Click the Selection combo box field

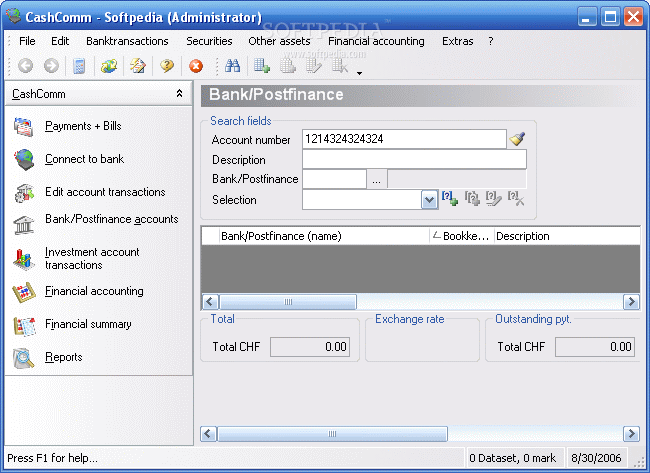tap(362, 200)
